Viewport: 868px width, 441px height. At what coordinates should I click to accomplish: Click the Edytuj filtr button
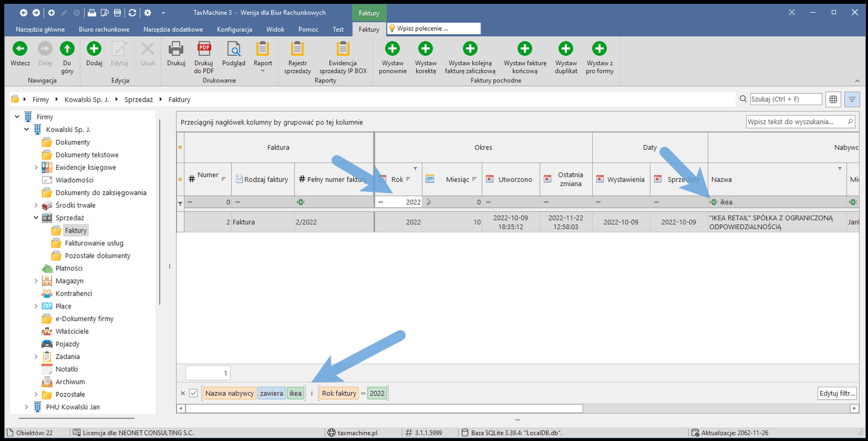click(x=837, y=393)
